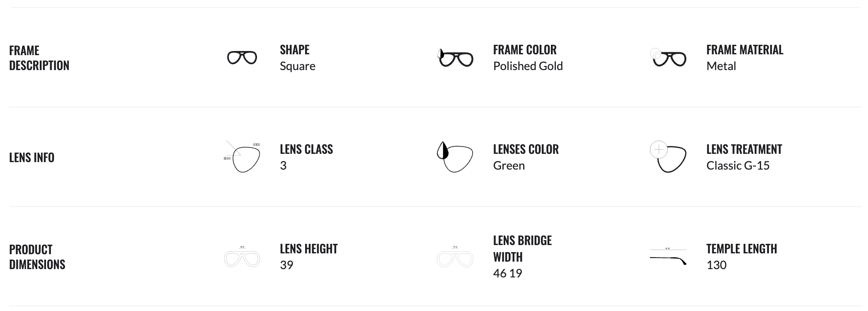Click the Product Dimensions section heading
The width and height of the screenshot is (868, 311).
(37, 257)
